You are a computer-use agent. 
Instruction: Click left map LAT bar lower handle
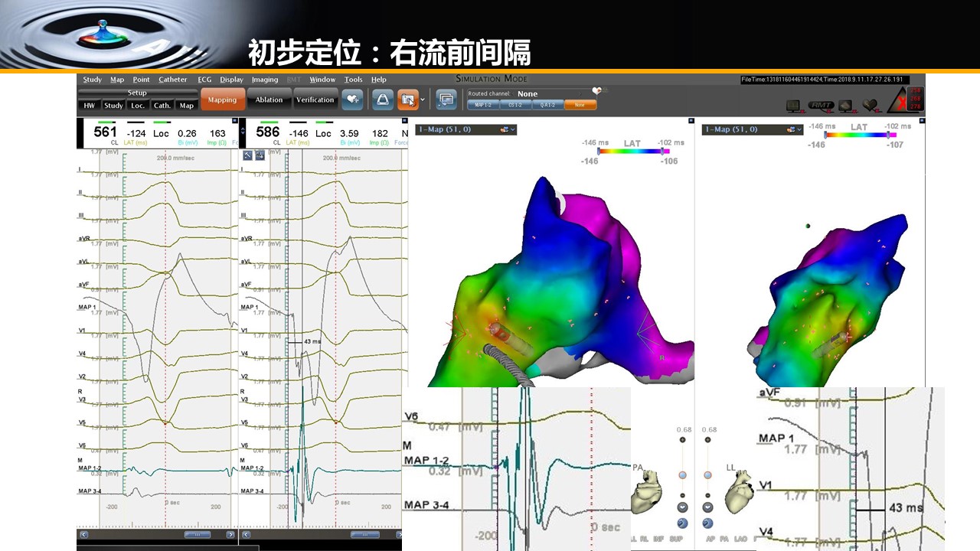[599, 152]
